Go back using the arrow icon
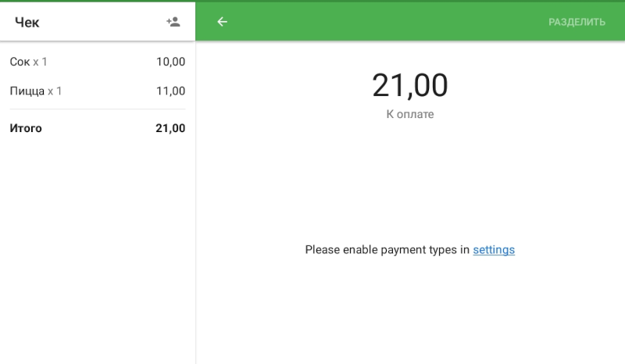This screenshot has height=364, width=625. [x=222, y=22]
